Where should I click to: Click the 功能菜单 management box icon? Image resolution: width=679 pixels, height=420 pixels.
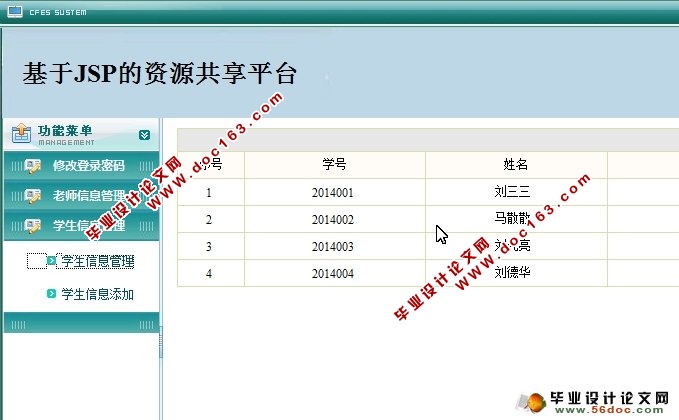(x=21, y=133)
